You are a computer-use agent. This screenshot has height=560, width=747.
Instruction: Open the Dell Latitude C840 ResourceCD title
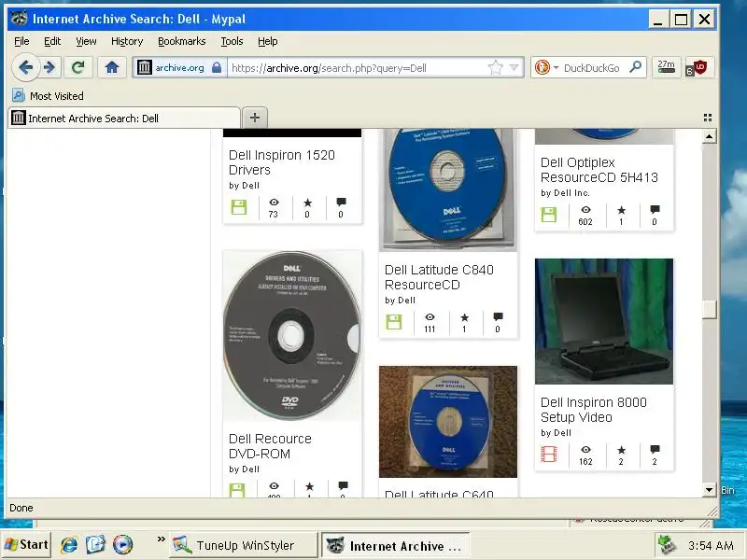pyautogui.click(x=439, y=277)
